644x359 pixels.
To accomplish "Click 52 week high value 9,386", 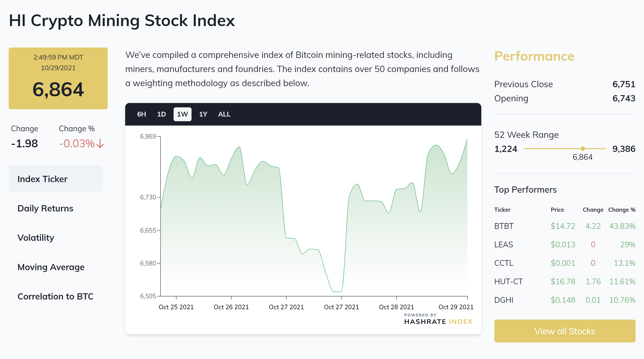I will [624, 149].
